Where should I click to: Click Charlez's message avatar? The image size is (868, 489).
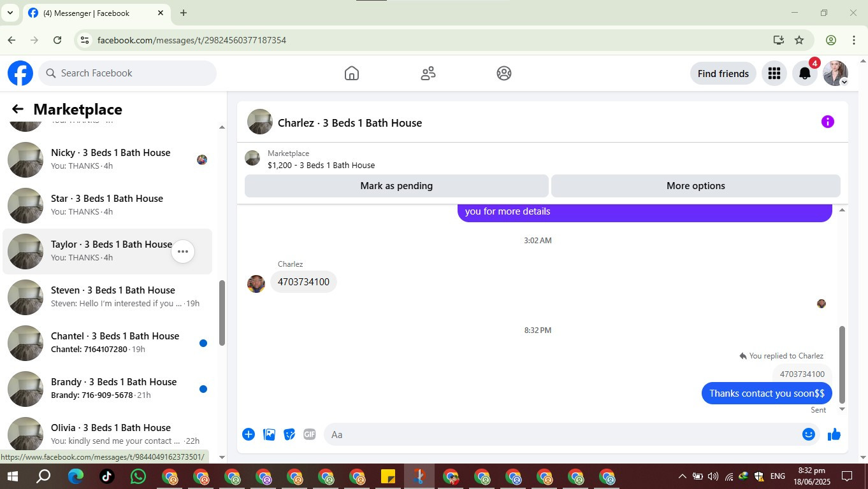(x=256, y=284)
